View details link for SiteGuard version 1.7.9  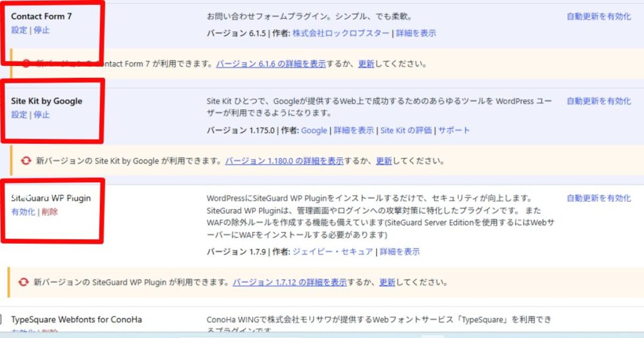coord(399,251)
